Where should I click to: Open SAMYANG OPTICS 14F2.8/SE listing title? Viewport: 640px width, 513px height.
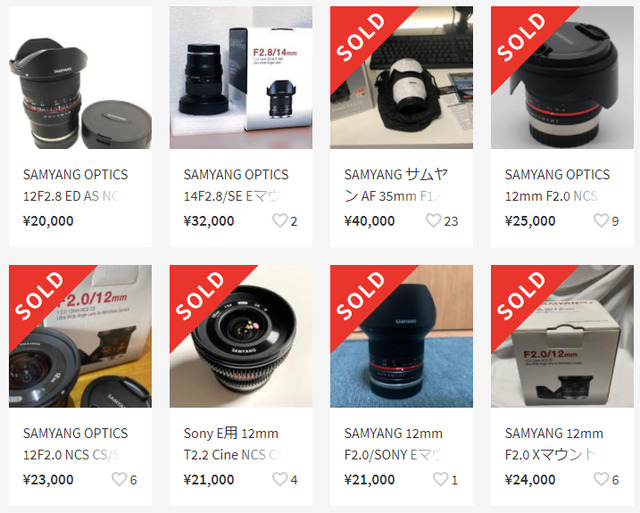[236, 185]
